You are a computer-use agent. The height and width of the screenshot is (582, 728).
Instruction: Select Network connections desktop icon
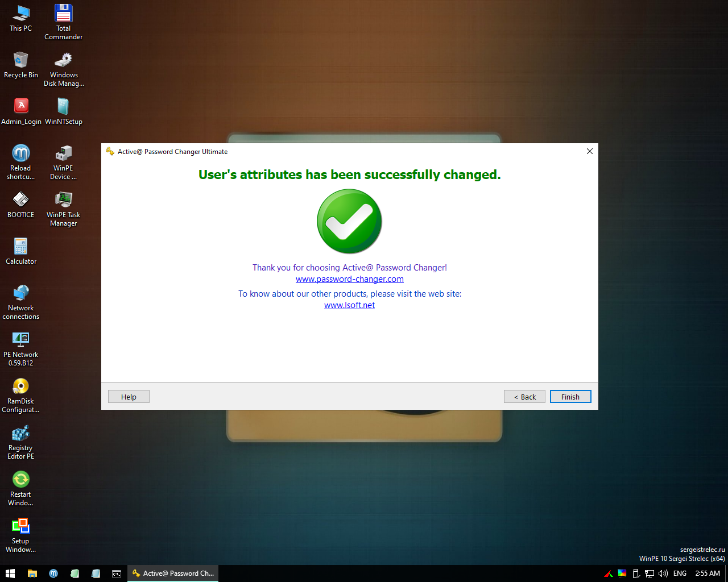pos(21,302)
